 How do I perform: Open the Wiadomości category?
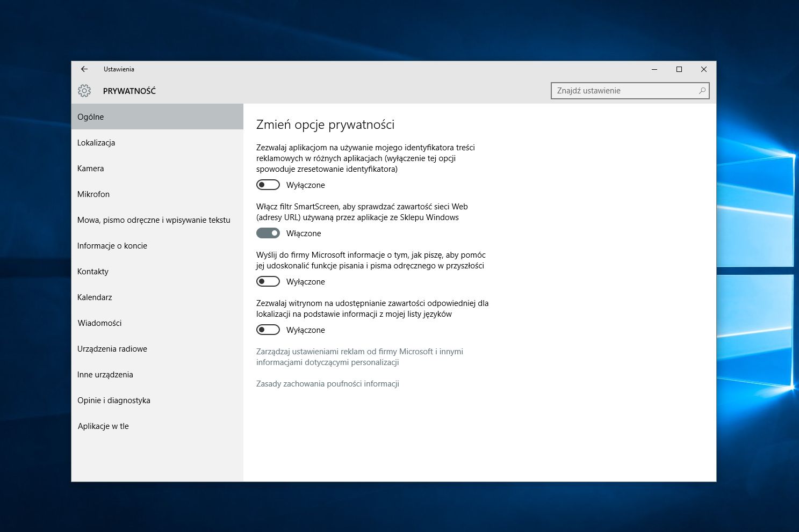point(157,323)
